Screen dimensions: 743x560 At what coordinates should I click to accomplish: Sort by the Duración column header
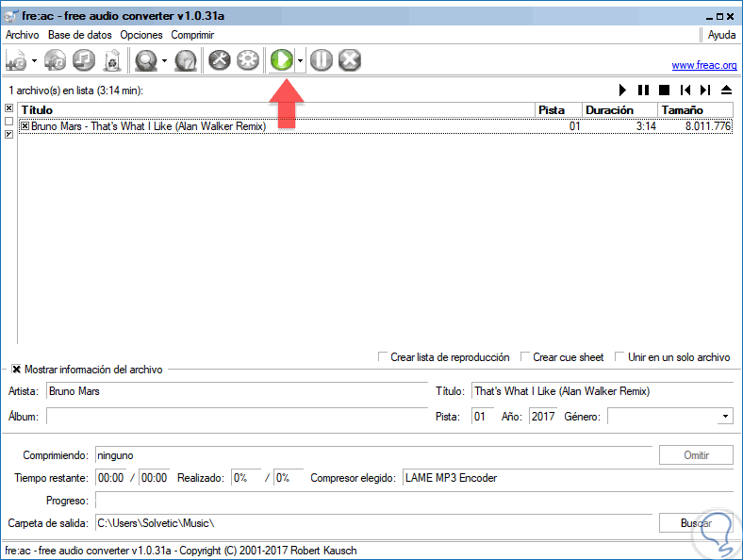click(619, 110)
